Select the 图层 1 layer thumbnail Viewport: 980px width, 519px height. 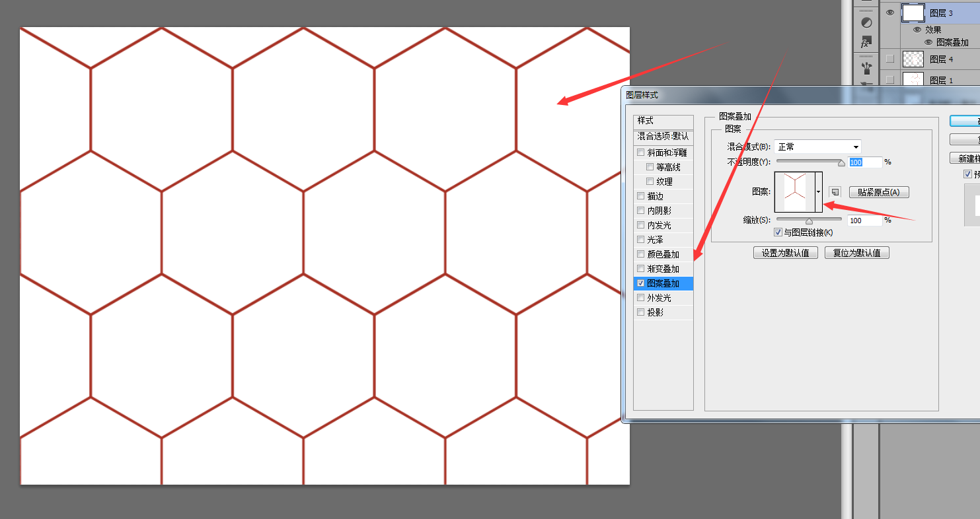(913, 80)
